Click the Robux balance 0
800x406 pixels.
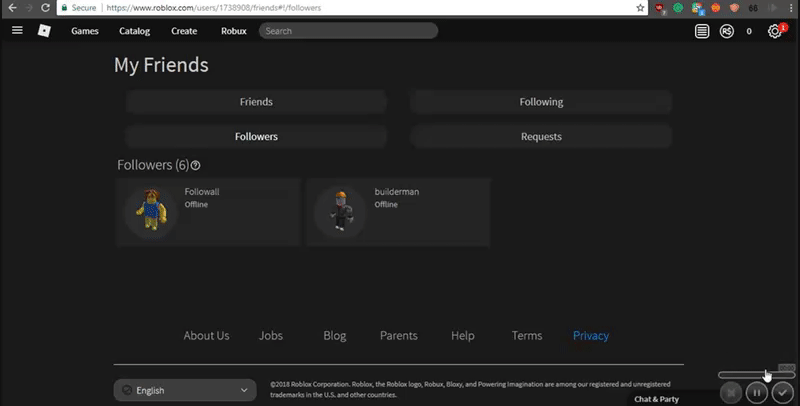coord(749,31)
